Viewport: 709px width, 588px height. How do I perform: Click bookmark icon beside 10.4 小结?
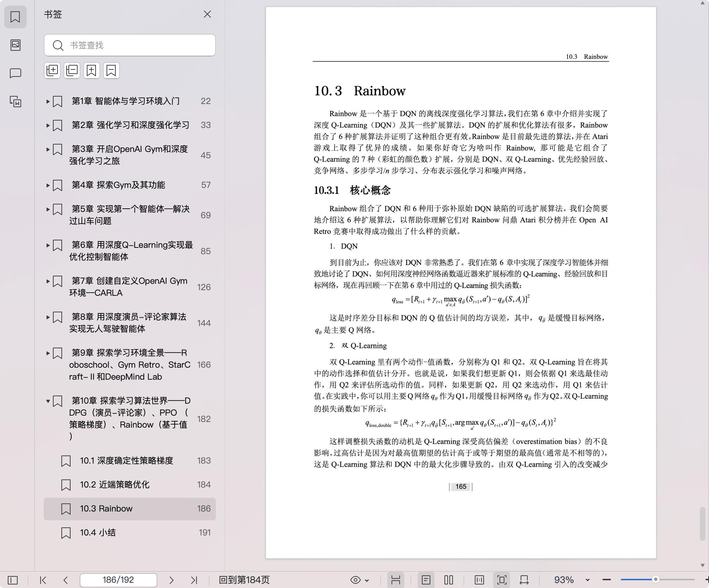[66, 533]
